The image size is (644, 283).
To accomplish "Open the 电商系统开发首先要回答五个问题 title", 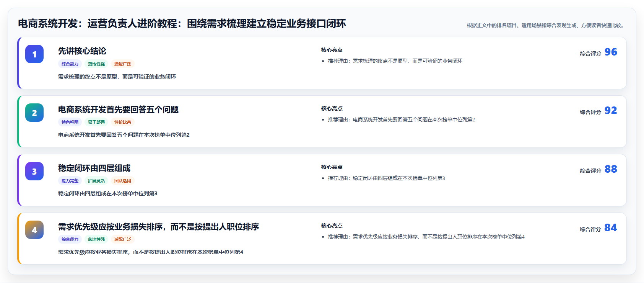I will tap(119, 110).
